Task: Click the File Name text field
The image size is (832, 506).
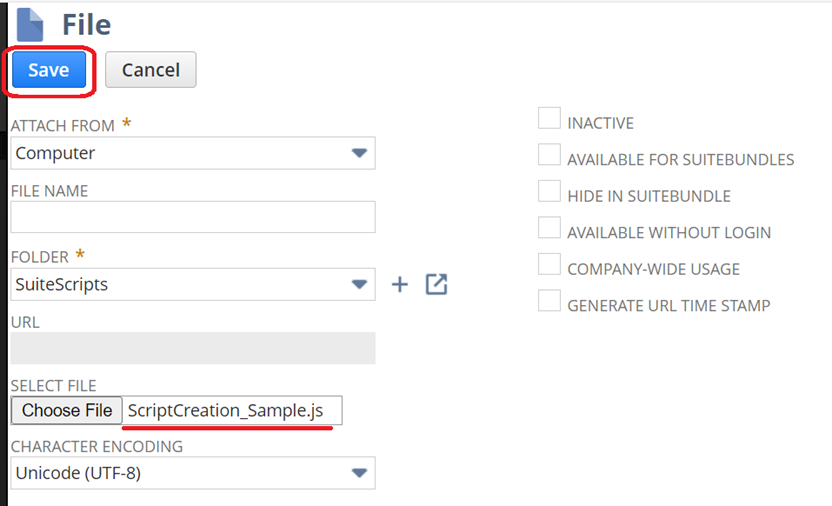Action: tap(192, 217)
